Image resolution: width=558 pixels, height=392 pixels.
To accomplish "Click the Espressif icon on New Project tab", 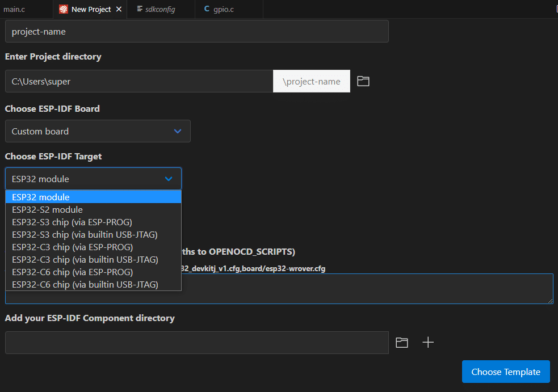I will point(64,9).
